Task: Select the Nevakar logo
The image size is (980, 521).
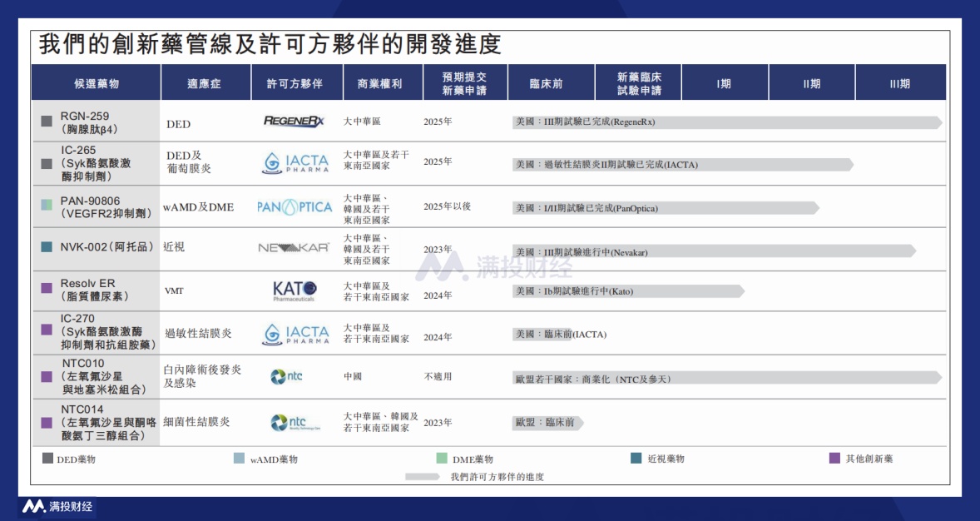Action: (294, 248)
